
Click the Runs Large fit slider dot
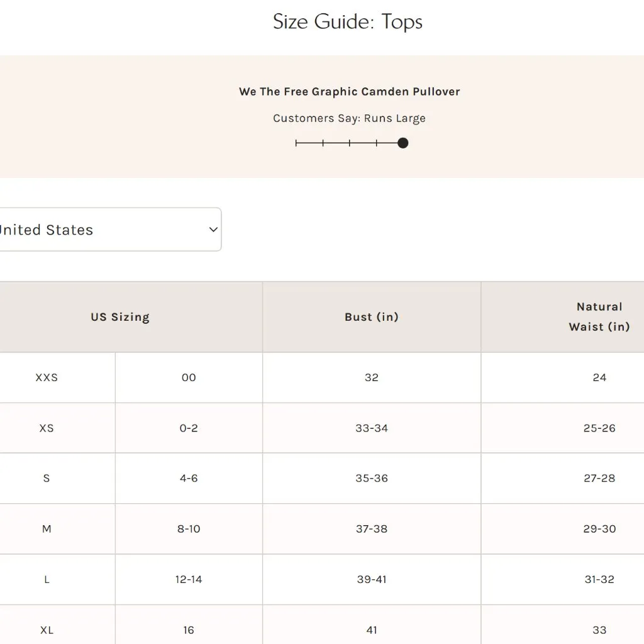pyautogui.click(x=403, y=143)
